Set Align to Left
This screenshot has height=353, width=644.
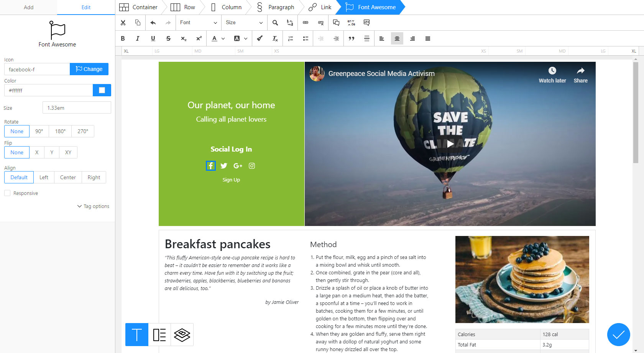44,177
